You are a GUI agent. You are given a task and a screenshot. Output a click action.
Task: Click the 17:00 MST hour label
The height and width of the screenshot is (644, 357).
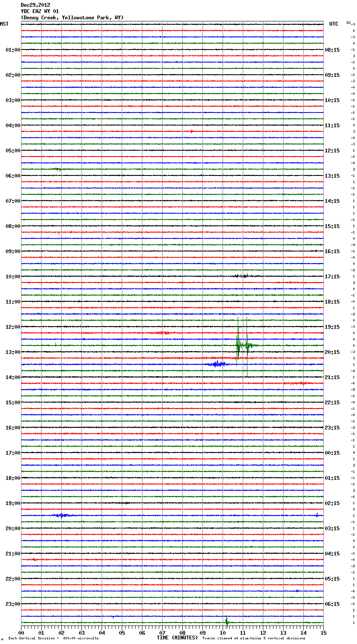pyautogui.click(x=13, y=453)
